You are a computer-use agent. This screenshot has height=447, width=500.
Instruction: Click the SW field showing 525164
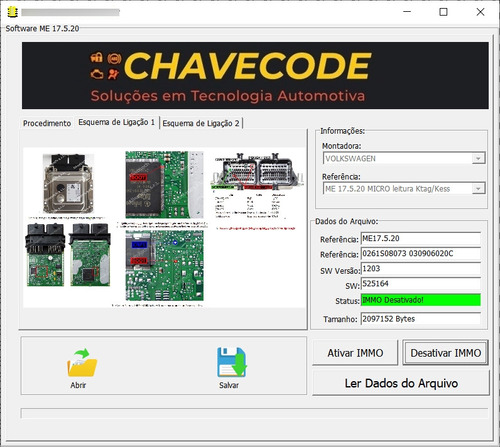pyautogui.click(x=421, y=284)
